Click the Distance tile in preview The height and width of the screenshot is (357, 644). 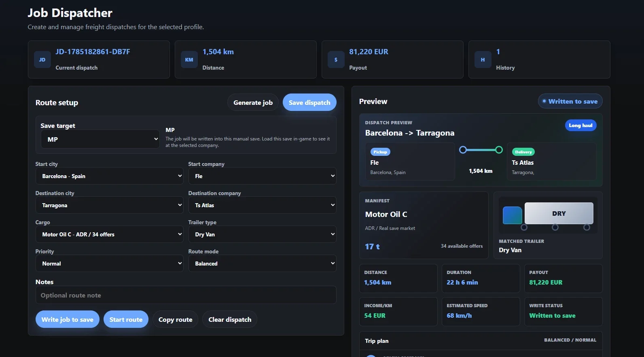pos(398,278)
